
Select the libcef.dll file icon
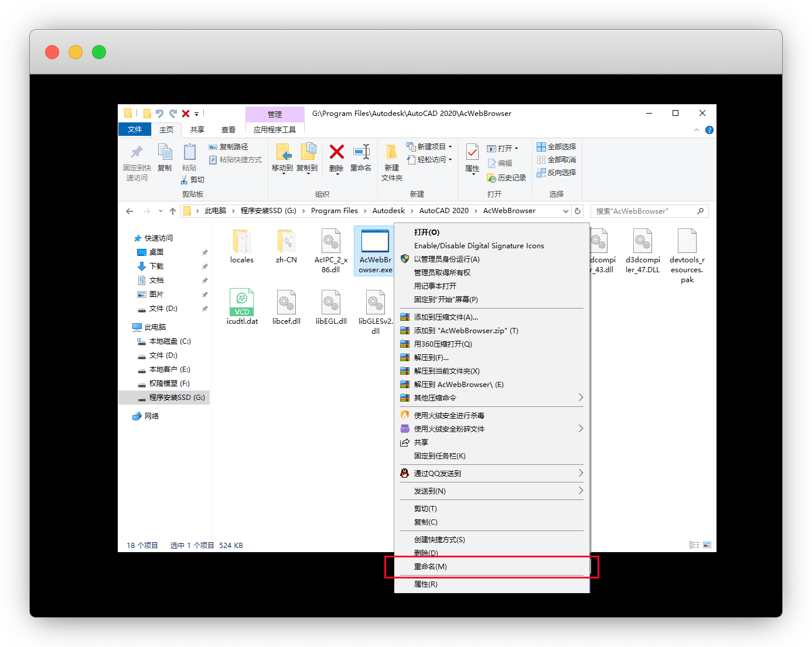point(286,303)
